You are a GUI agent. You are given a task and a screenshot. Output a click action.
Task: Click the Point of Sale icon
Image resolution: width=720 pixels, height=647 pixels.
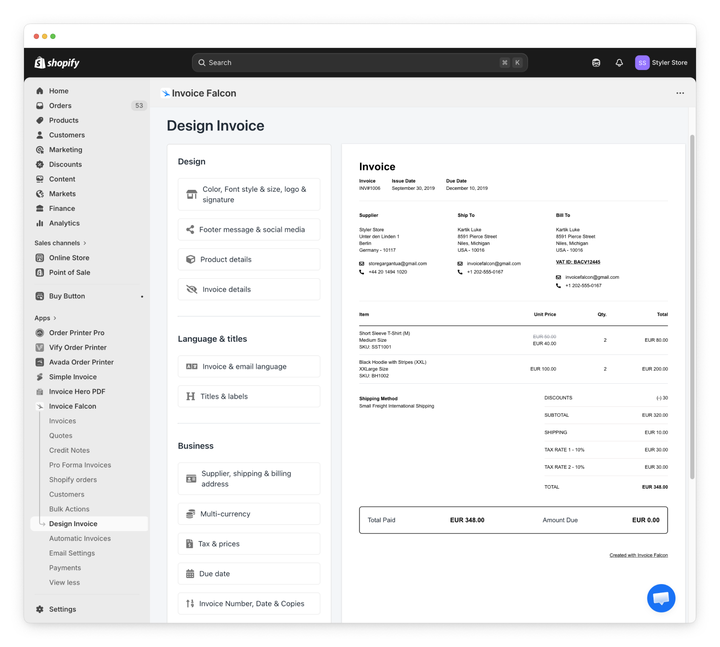(40, 272)
